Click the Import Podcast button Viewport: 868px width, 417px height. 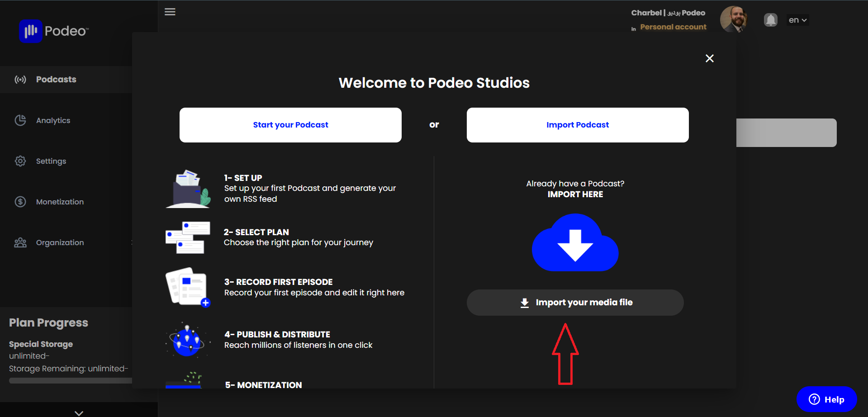578,125
